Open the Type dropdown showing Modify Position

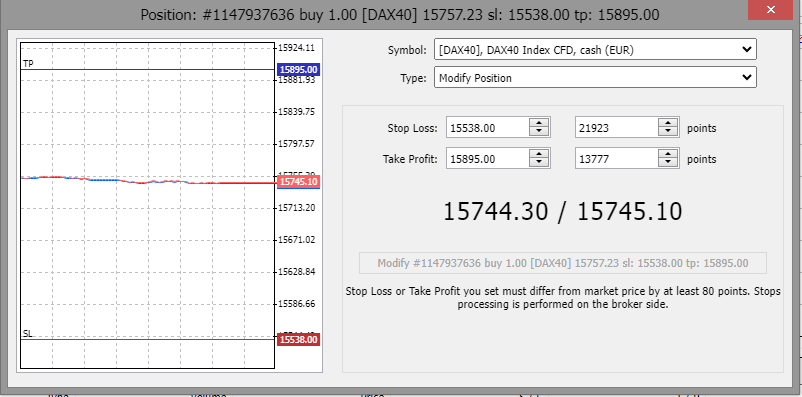pyautogui.click(x=595, y=78)
